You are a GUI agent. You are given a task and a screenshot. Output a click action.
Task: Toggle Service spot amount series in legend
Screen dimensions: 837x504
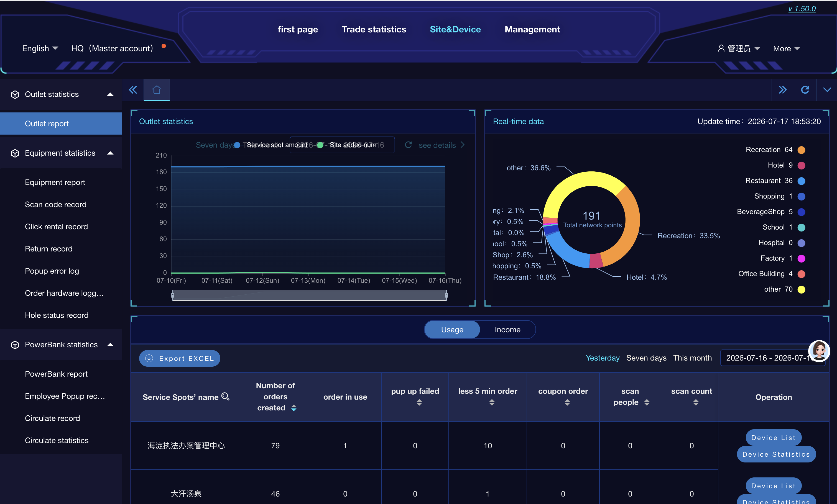[269, 145]
